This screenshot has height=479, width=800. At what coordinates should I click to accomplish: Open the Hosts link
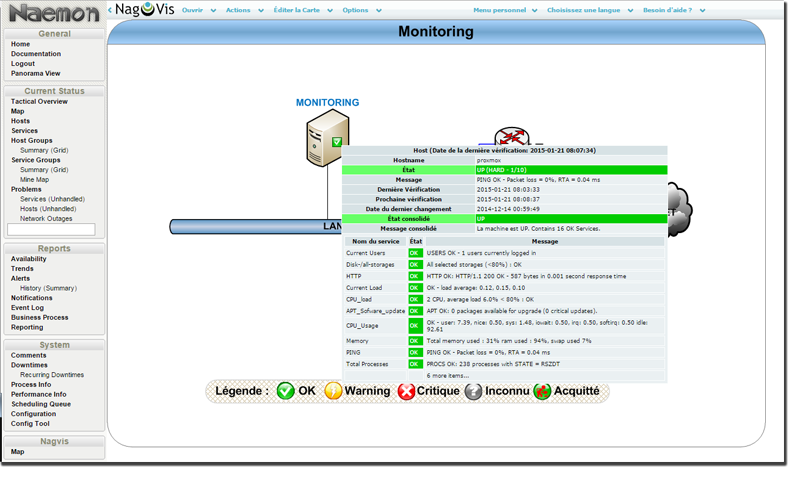coord(20,121)
